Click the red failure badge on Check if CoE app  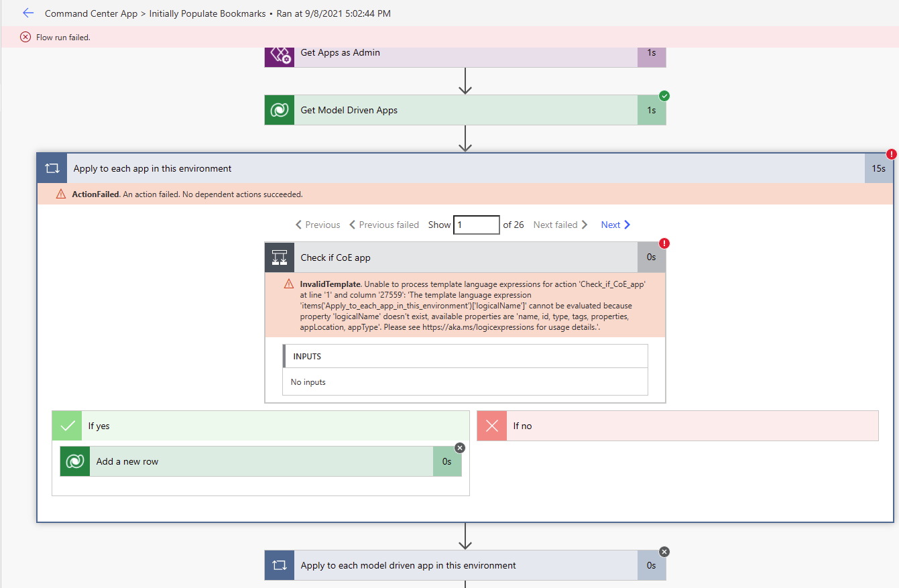pos(663,243)
